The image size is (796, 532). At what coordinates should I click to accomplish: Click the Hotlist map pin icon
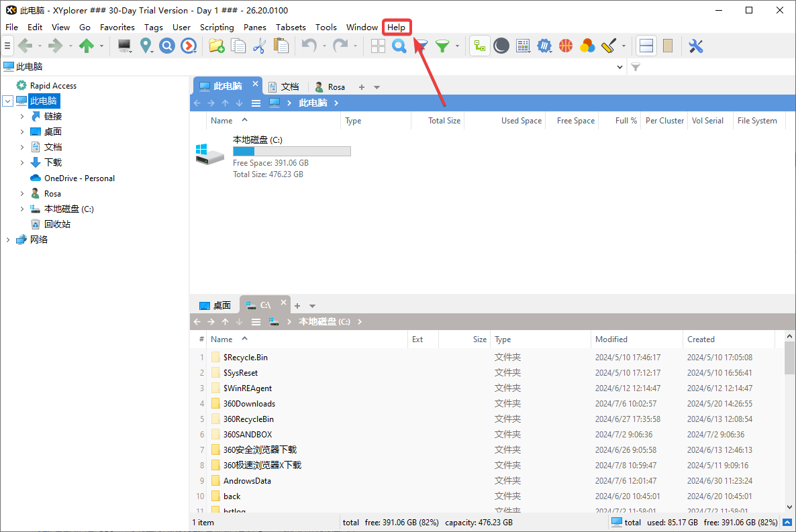point(146,46)
